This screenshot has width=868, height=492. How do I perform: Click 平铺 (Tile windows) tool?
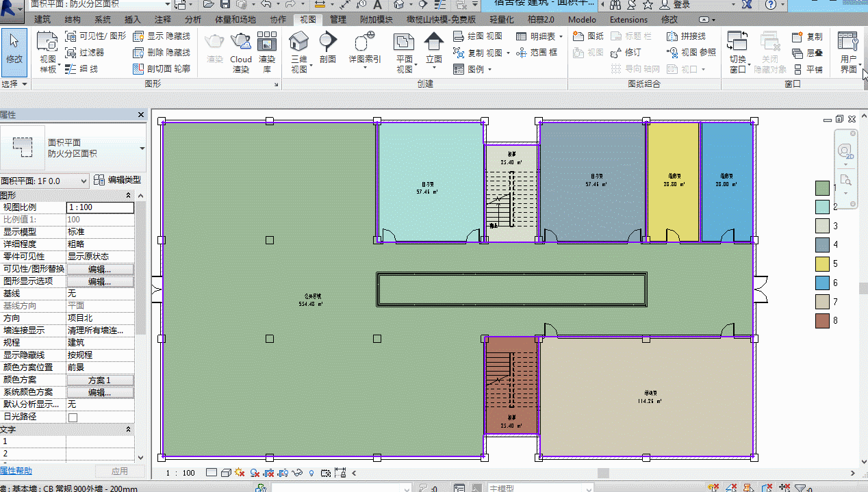[807, 69]
